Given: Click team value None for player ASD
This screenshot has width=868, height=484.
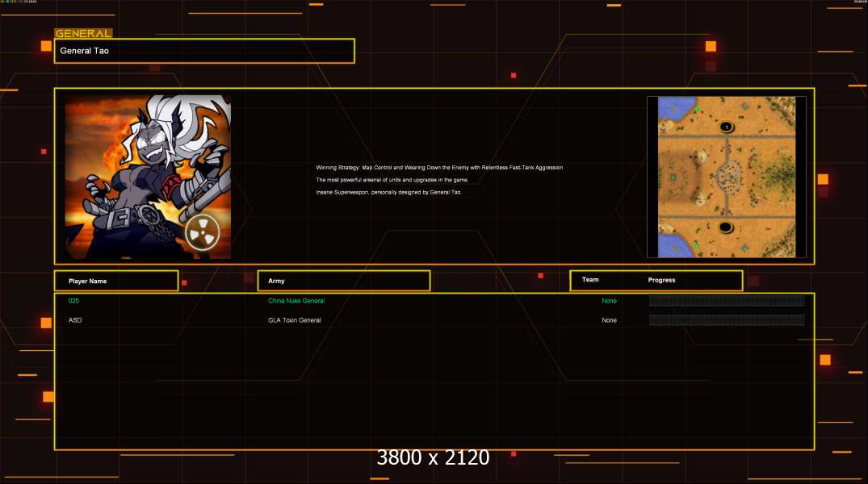Looking at the screenshot, I should 609,320.
